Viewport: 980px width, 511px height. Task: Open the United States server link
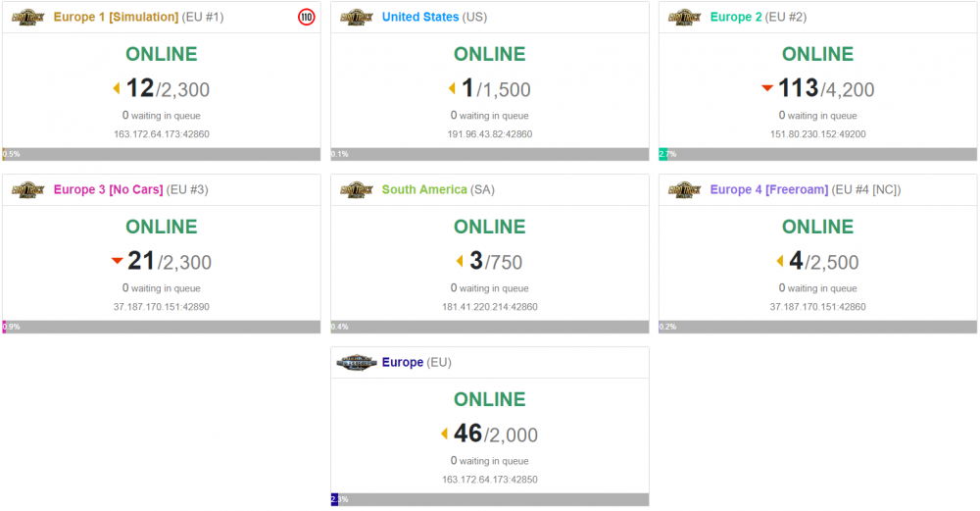coord(420,18)
